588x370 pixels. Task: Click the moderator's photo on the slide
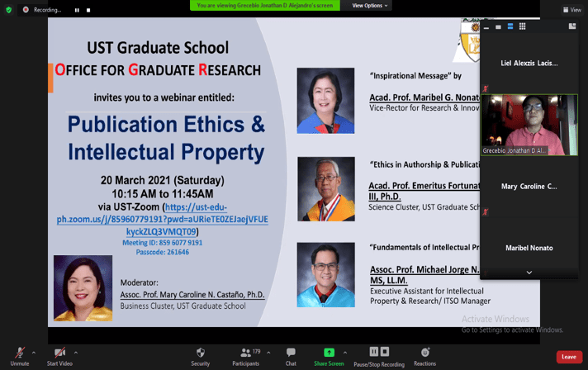pos(83,288)
